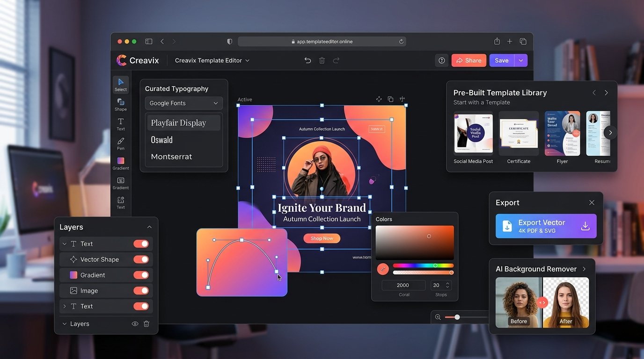Activate the Select arrow tool
The width and height of the screenshot is (644, 359).
(121, 85)
